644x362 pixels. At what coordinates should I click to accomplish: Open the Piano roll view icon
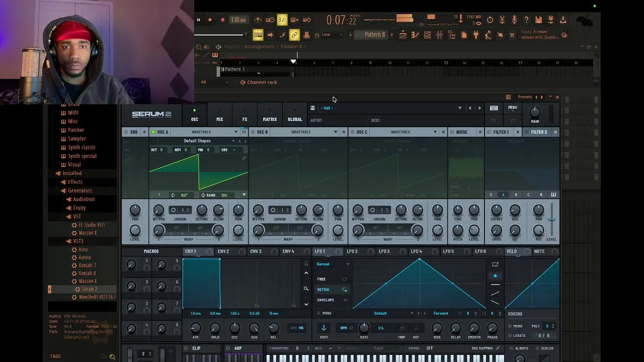[415, 35]
